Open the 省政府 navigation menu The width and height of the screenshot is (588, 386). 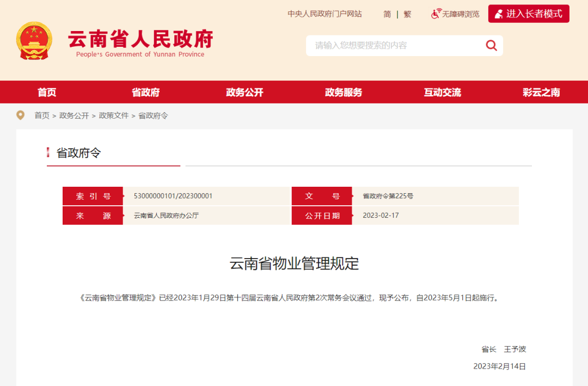[145, 93]
